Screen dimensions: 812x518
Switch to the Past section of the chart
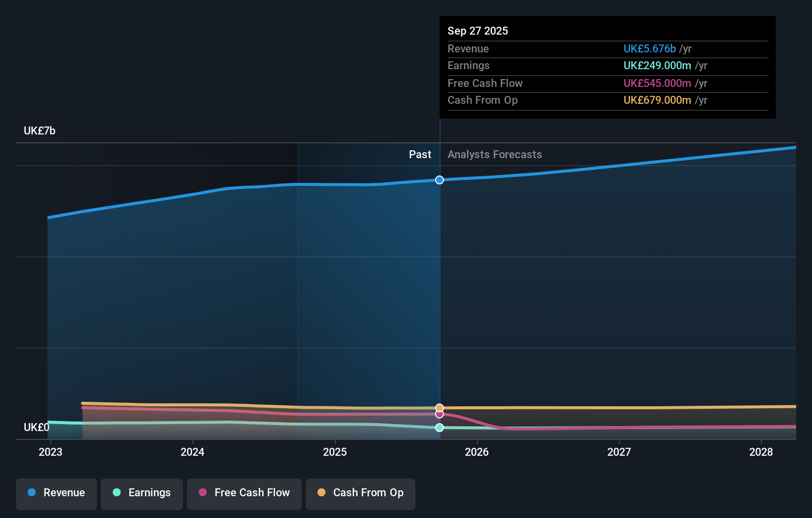(x=420, y=154)
